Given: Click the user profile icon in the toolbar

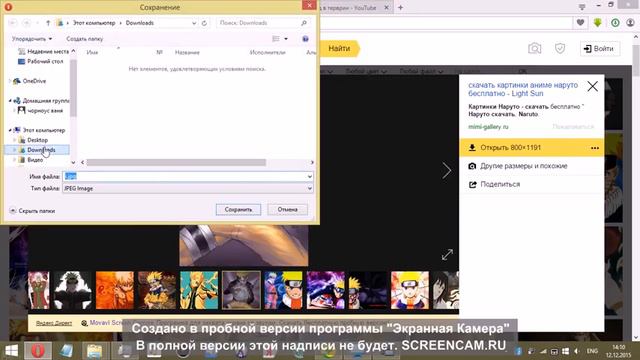Looking at the screenshot, I should pyautogui.click(x=631, y=23).
